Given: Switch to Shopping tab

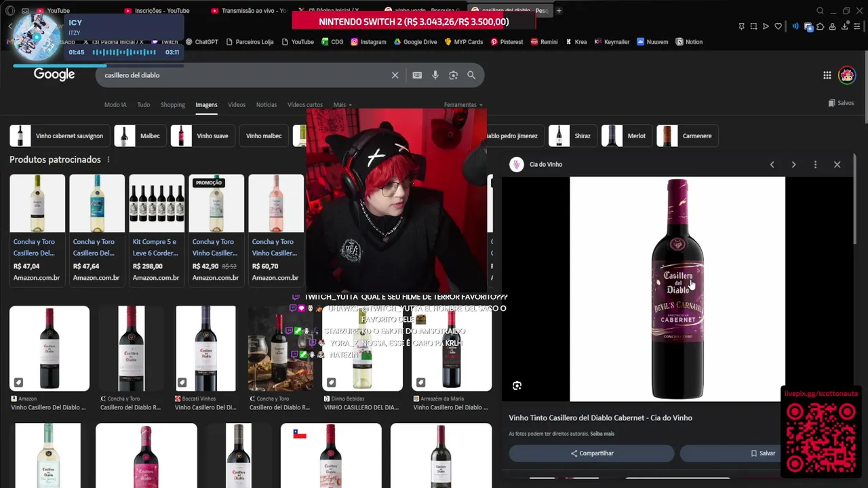Looking at the screenshot, I should point(172,105).
